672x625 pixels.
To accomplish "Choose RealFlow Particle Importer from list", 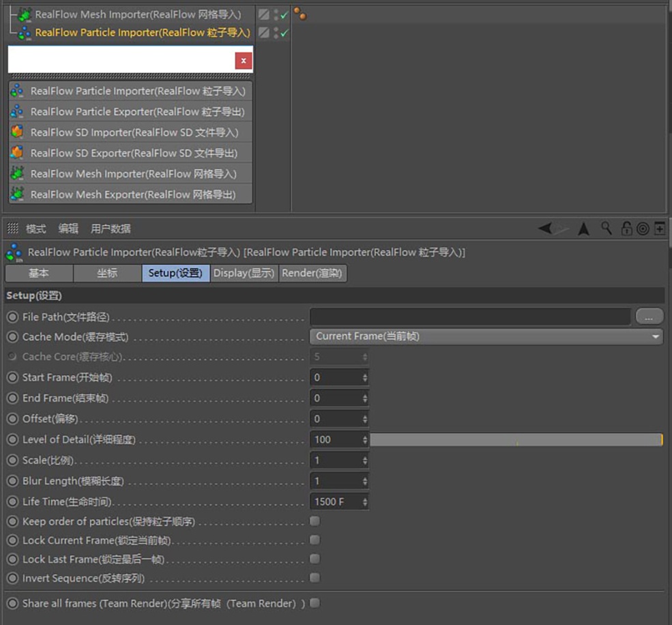I will (x=130, y=91).
